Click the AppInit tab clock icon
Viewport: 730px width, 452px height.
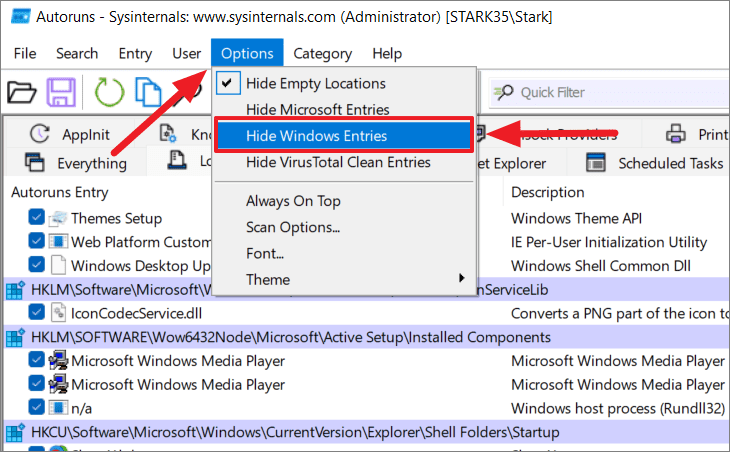coord(40,134)
